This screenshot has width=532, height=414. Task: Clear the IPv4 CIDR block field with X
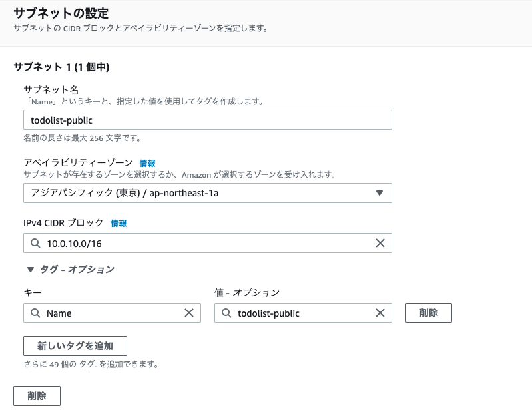pos(380,243)
